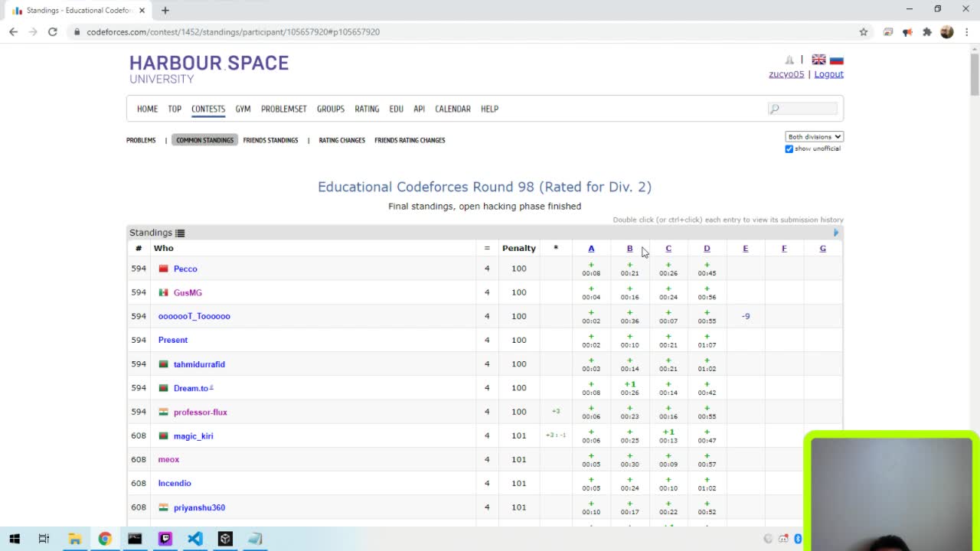Open the API menu item
The image size is (980, 551).
[x=419, y=109]
